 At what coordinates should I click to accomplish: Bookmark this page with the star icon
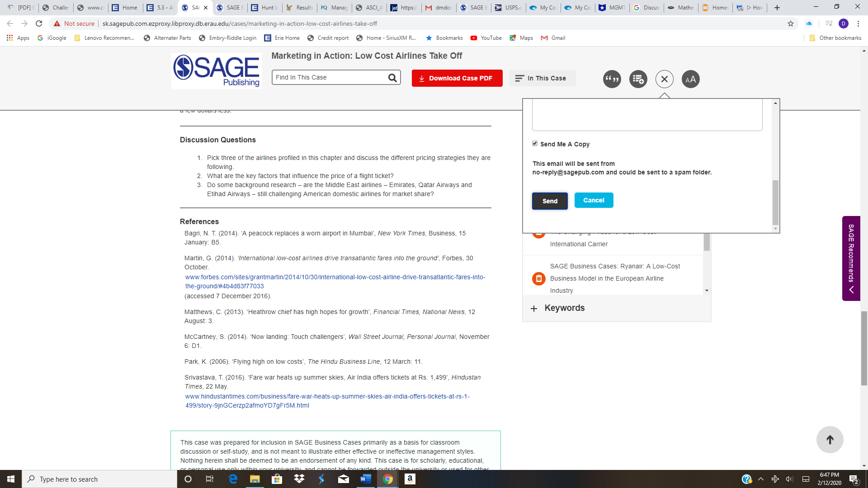[790, 23]
